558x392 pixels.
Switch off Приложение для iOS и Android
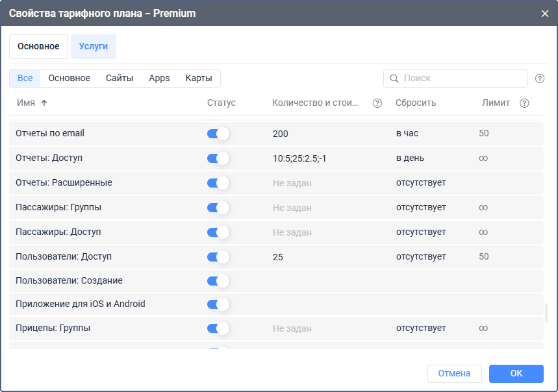(x=218, y=304)
